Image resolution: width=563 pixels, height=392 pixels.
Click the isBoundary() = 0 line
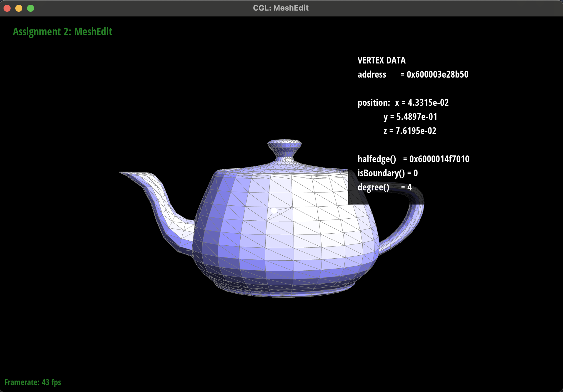[387, 173]
